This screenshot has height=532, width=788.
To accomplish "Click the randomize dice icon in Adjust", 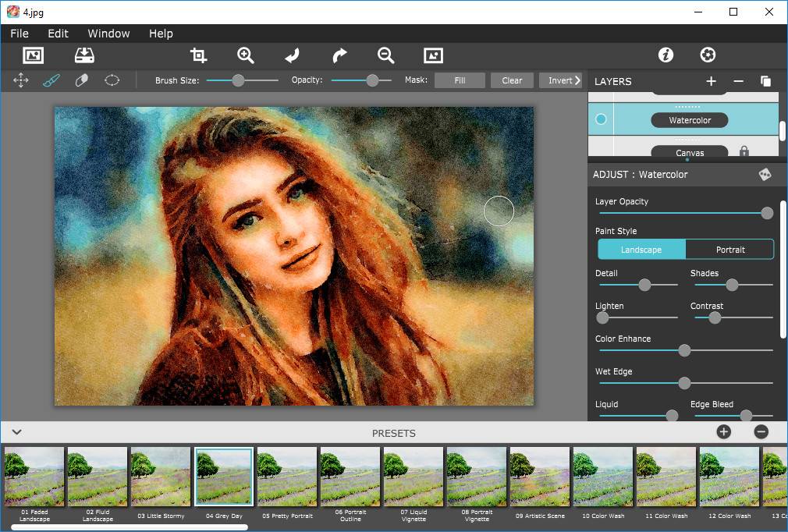I will [765, 174].
